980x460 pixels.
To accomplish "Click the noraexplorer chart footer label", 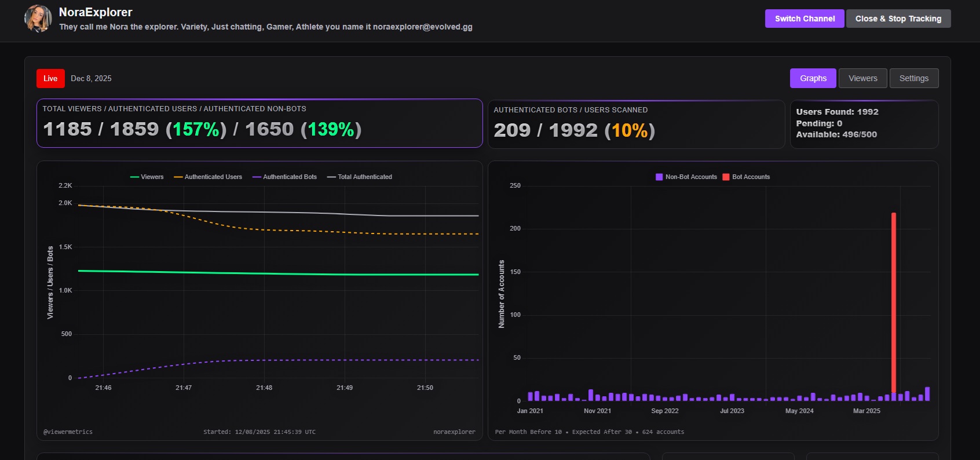I will point(454,432).
